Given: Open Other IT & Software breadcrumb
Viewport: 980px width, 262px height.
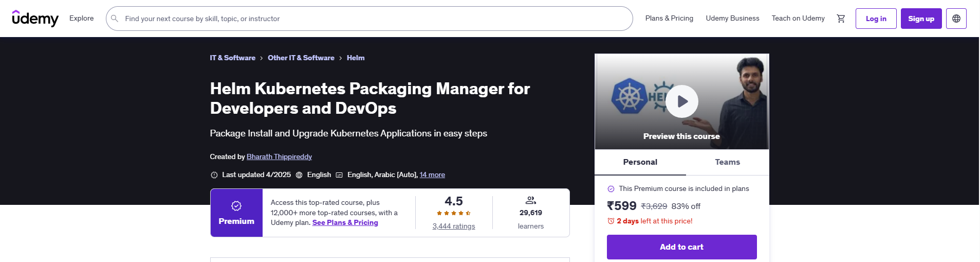Looking at the screenshot, I should (301, 58).
